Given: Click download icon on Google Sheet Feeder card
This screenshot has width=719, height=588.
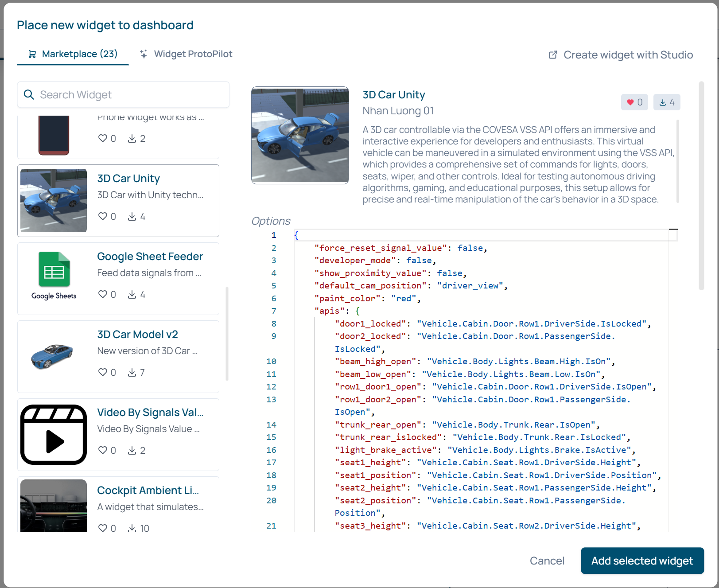Looking at the screenshot, I should (132, 294).
